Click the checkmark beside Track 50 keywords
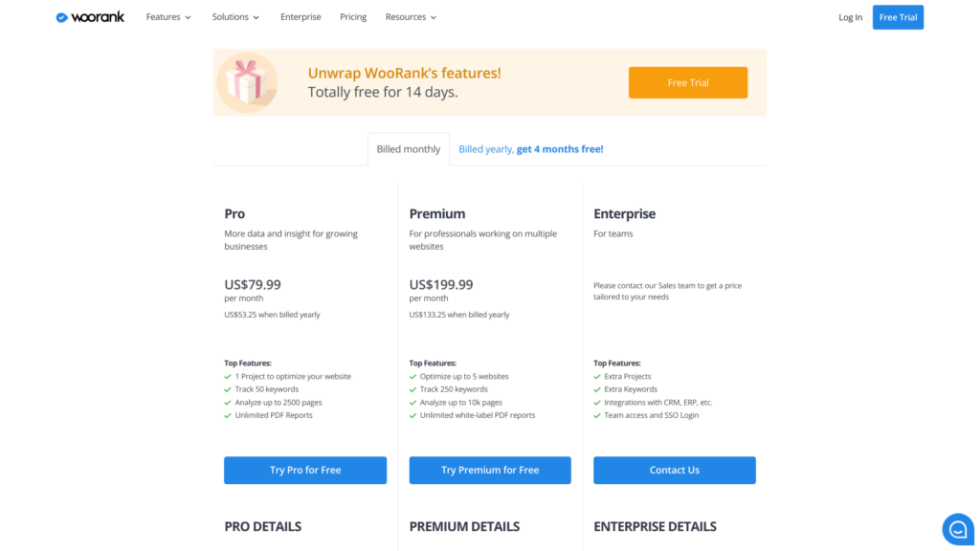The height and width of the screenshot is (551, 980). [228, 390]
